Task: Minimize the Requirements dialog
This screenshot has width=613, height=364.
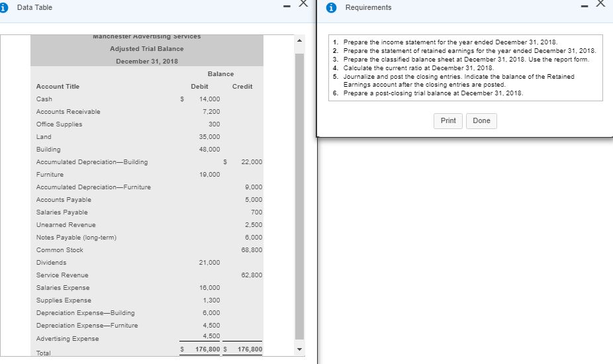Action: pos(585,7)
